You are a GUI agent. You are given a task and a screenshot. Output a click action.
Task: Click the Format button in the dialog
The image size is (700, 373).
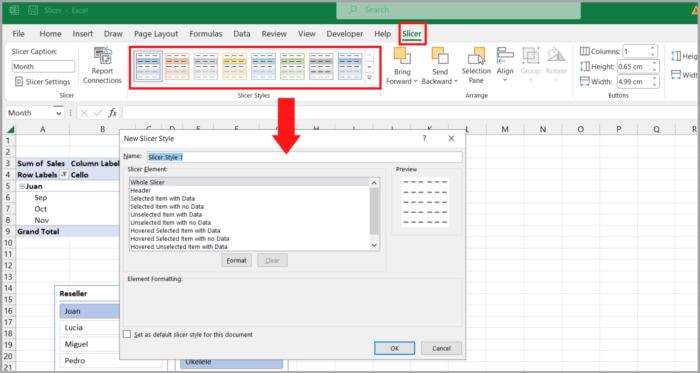pos(237,261)
